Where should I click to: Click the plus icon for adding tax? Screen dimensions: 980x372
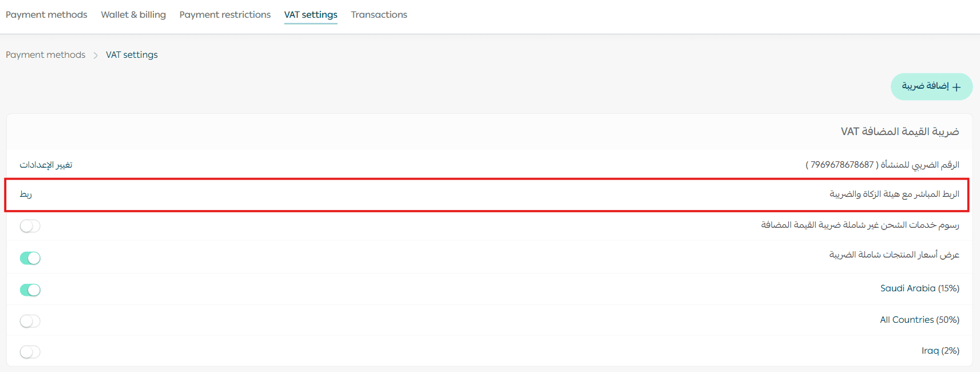tap(956, 87)
